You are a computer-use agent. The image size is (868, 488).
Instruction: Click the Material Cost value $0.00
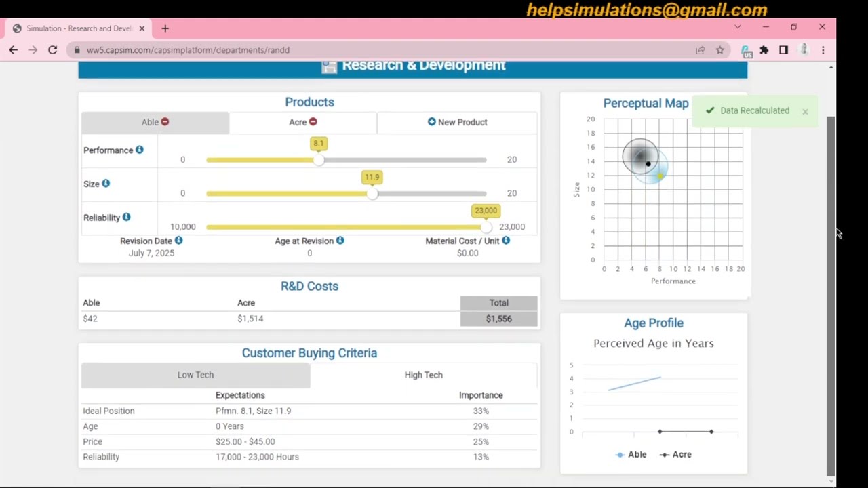pyautogui.click(x=467, y=253)
